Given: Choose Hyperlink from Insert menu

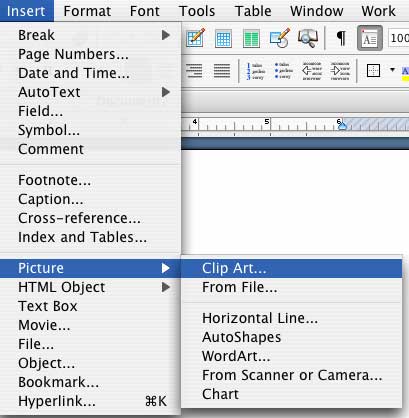Looking at the screenshot, I should 91,401.
